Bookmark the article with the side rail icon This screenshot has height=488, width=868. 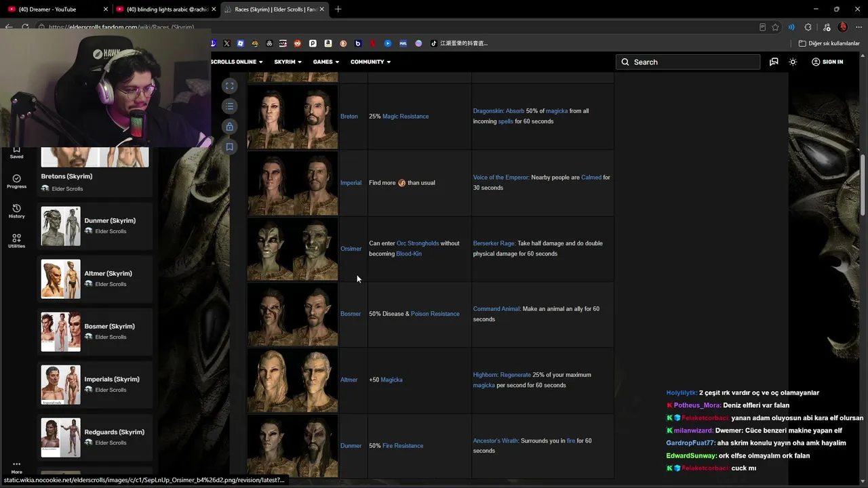pos(230,147)
